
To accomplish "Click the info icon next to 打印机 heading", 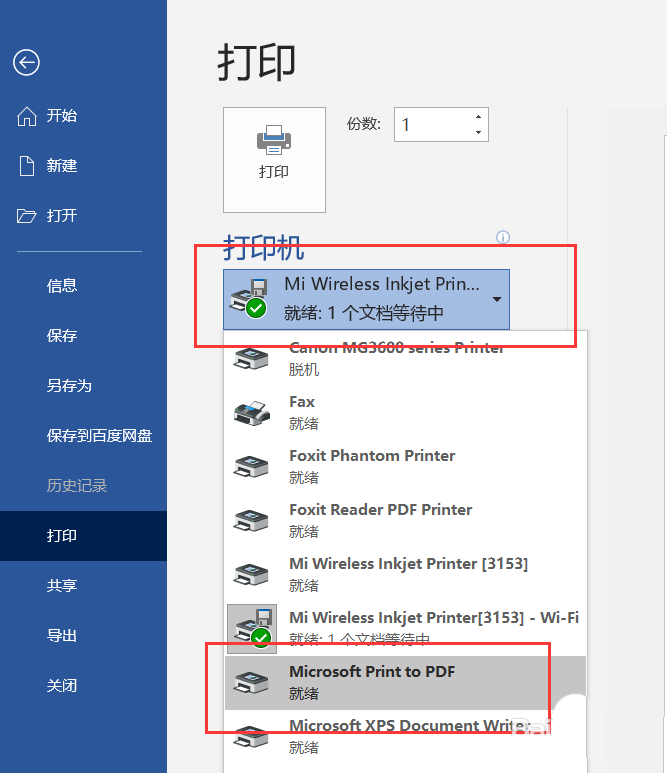I will tap(503, 237).
